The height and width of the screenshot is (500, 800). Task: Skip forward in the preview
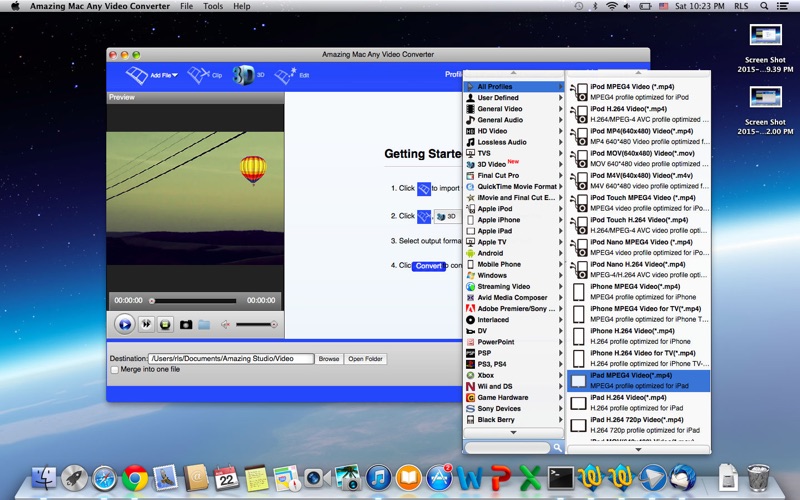[x=146, y=324]
